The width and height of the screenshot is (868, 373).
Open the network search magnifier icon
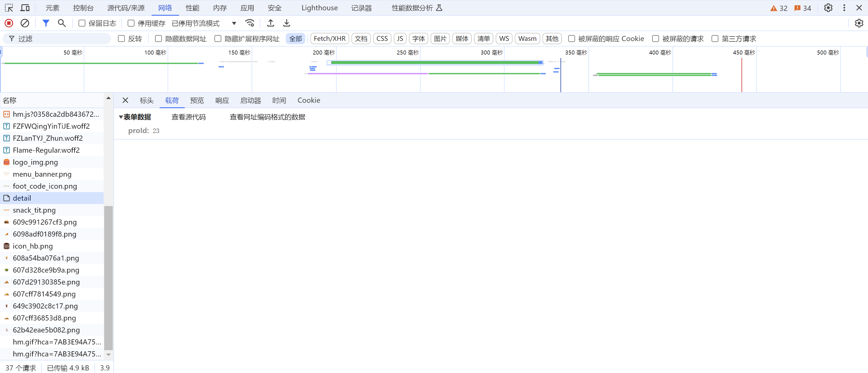62,23
